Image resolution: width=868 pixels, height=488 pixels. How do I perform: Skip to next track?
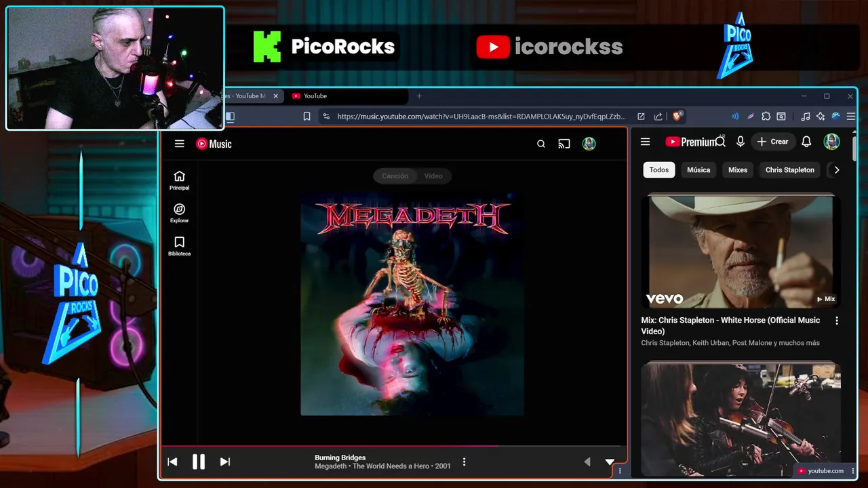(225, 462)
